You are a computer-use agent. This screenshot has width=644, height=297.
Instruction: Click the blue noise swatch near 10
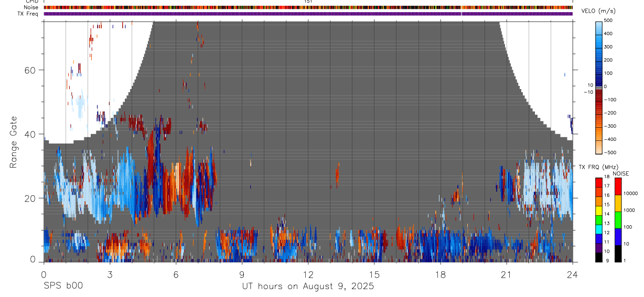click(x=618, y=236)
